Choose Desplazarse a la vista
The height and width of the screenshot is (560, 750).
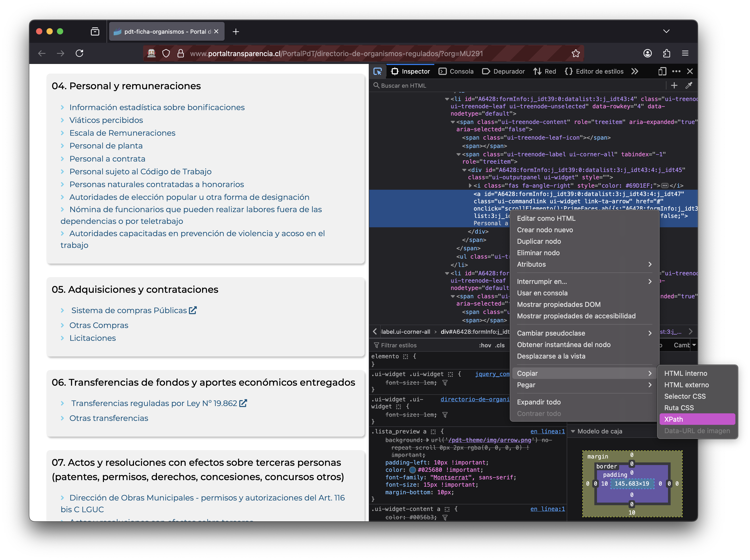(x=584, y=356)
